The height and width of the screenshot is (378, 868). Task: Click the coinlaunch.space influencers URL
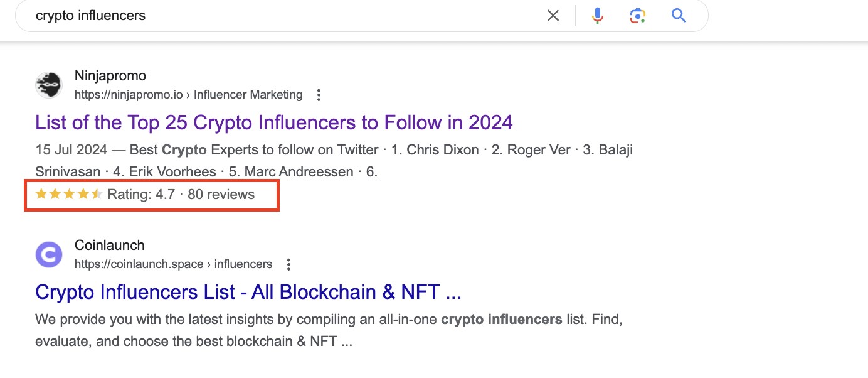[x=173, y=264]
